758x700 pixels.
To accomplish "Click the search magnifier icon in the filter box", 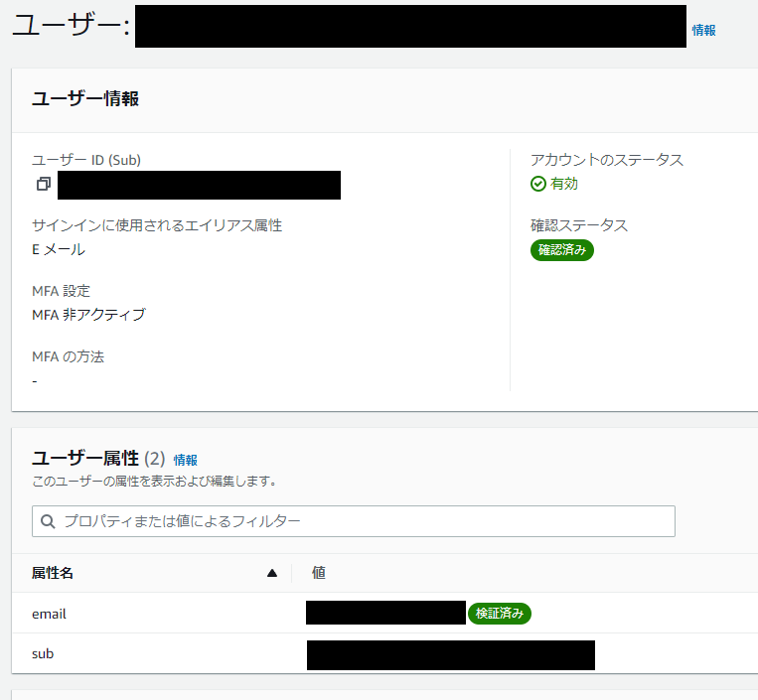I will pyautogui.click(x=48, y=521).
